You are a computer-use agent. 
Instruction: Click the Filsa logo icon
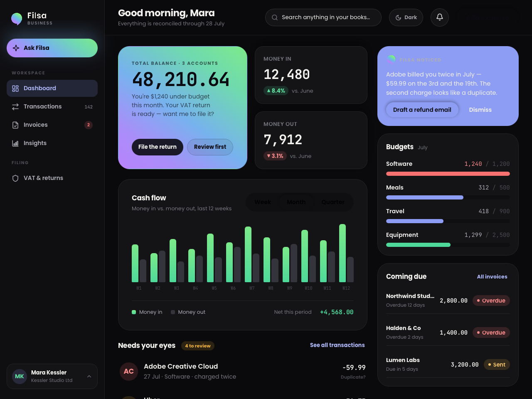tap(17, 19)
